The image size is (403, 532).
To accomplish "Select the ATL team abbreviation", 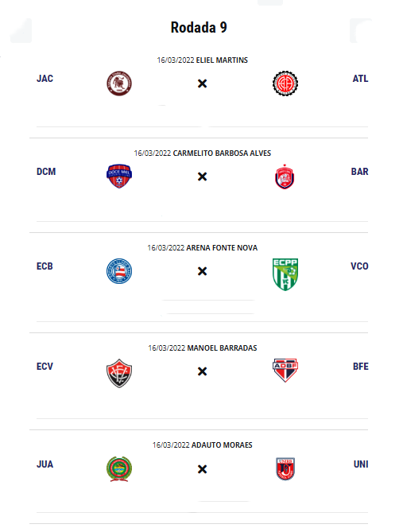I will [x=360, y=79].
